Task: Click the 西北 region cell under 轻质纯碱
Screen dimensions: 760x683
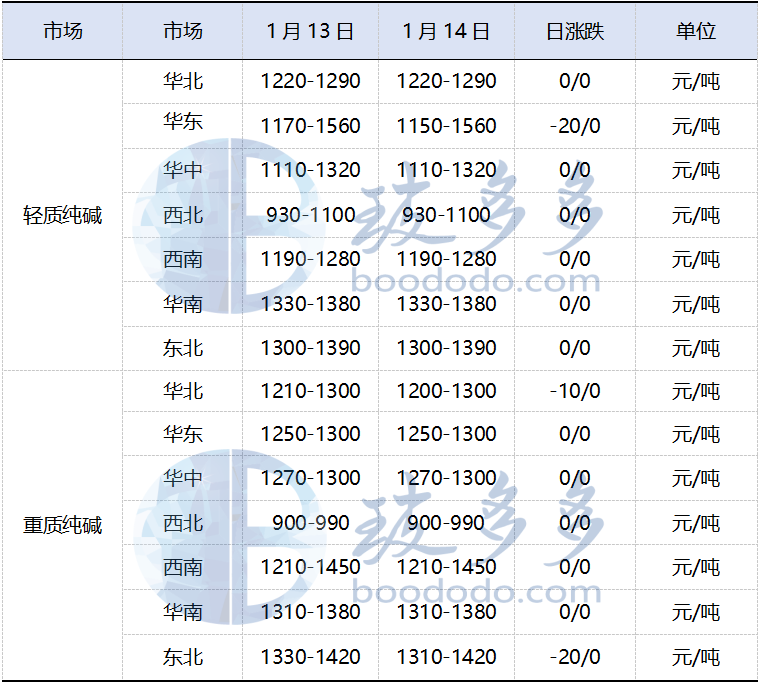Action: [183, 215]
